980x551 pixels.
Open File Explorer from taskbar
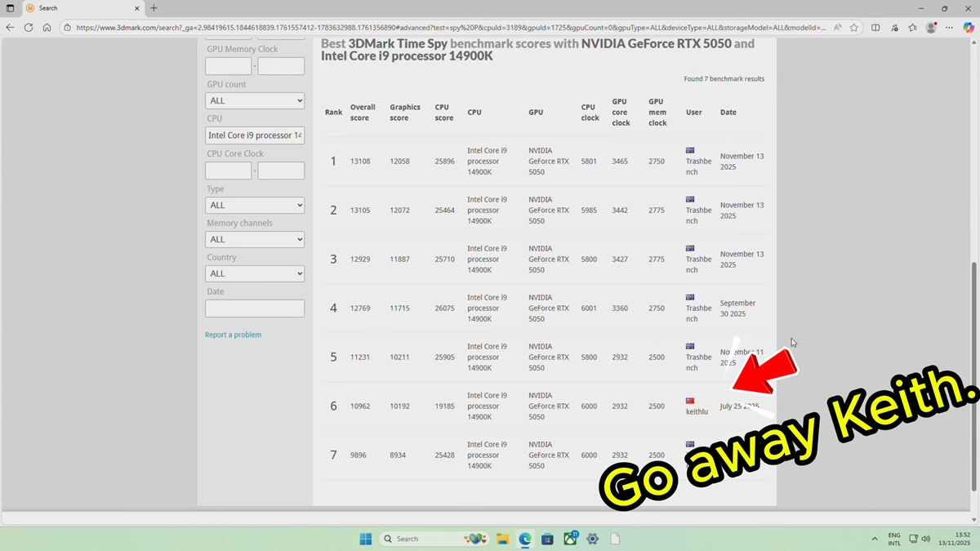(x=503, y=539)
